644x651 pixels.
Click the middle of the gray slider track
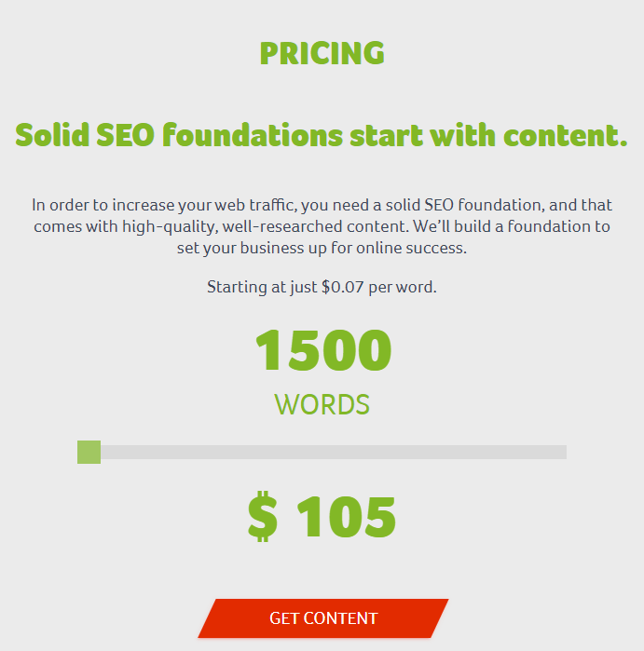[322, 452]
